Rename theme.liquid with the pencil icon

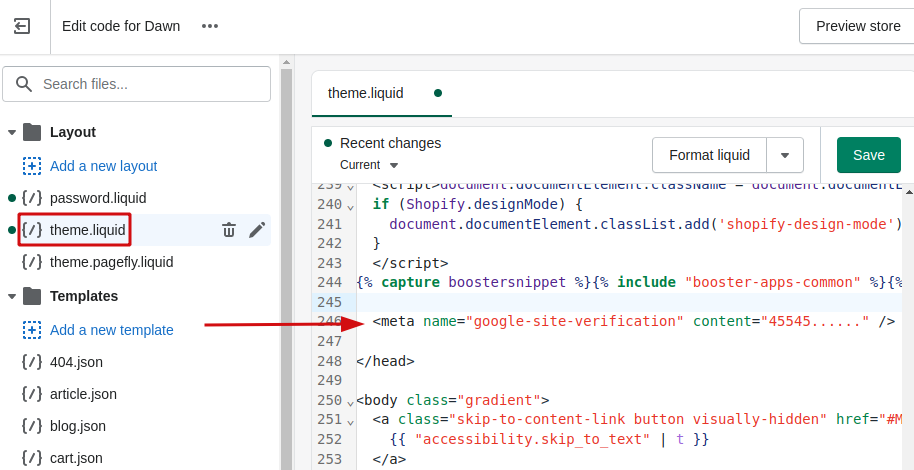pos(257,230)
